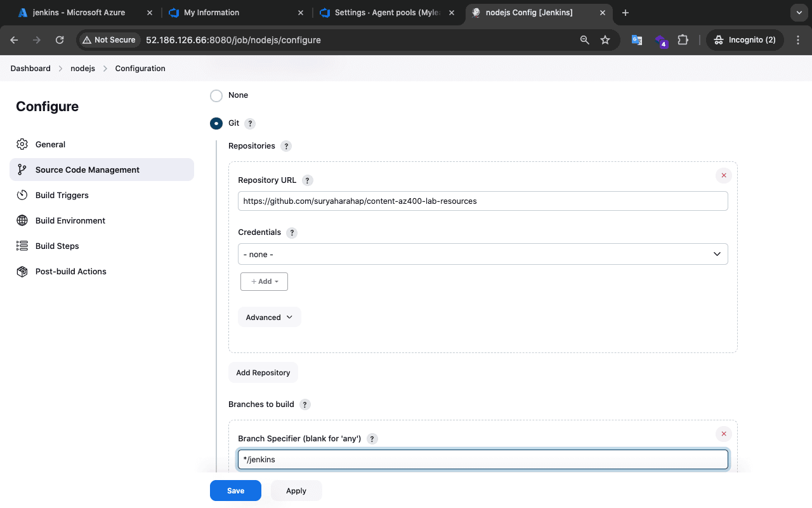This screenshot has width=812, height=508.
Task: Click the Branch Specifier field with */jenkins
Action: point(483,459)
